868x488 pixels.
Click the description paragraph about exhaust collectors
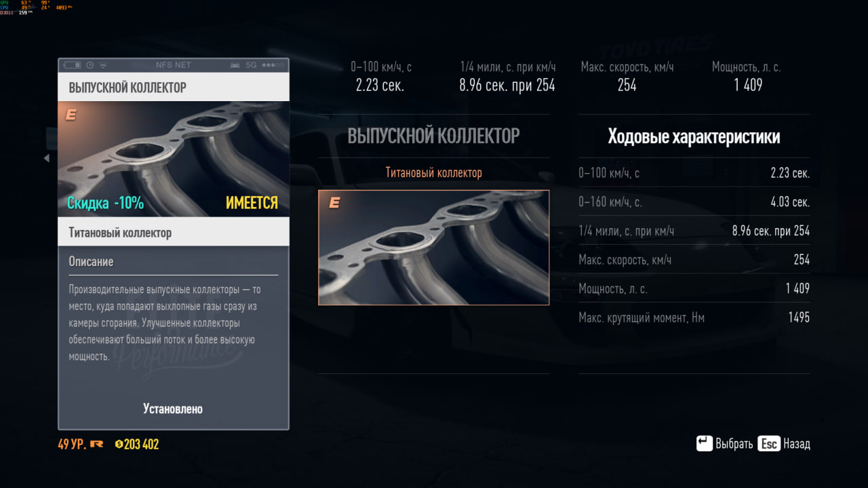[x=165, y=322]
